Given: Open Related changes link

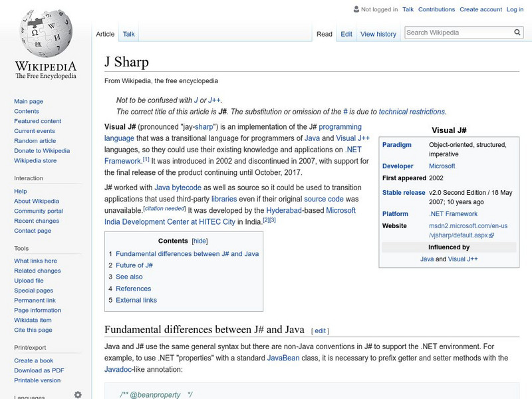Looking at the screenshot, I should point(37,271).
